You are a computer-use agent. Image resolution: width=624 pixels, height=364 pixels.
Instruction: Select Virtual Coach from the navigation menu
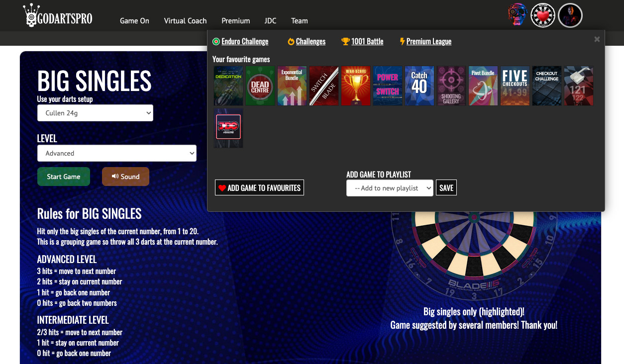tap(185, 21)
